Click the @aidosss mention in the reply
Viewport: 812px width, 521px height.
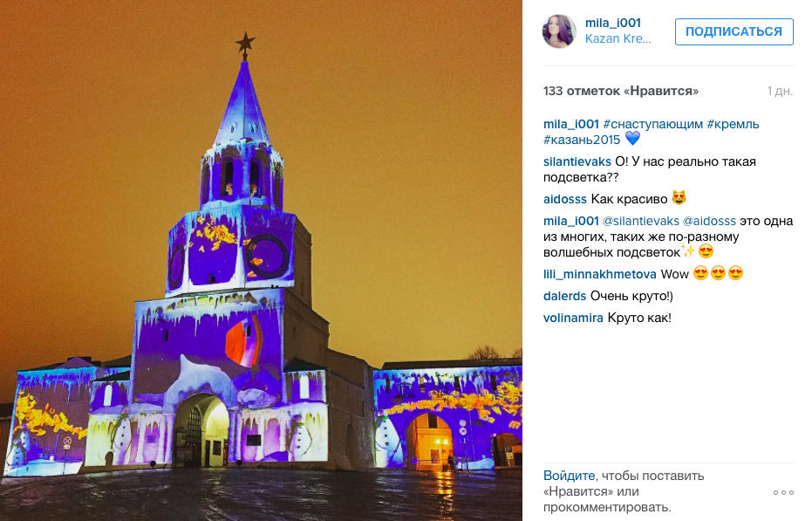click(x=709, y=221)
